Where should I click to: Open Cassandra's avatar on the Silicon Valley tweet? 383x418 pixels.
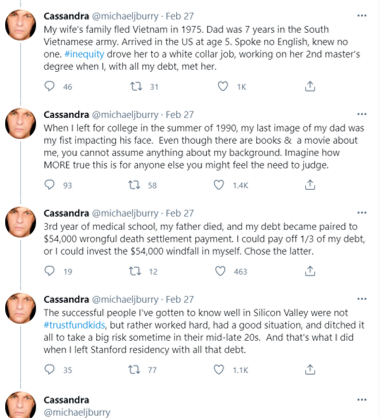(x=20, y=308)
